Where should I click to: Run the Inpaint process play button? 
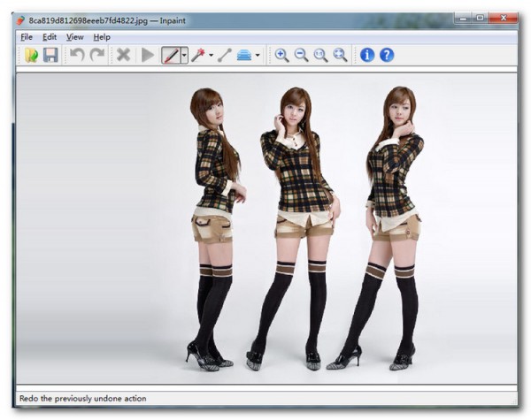(x=147, y=55)
